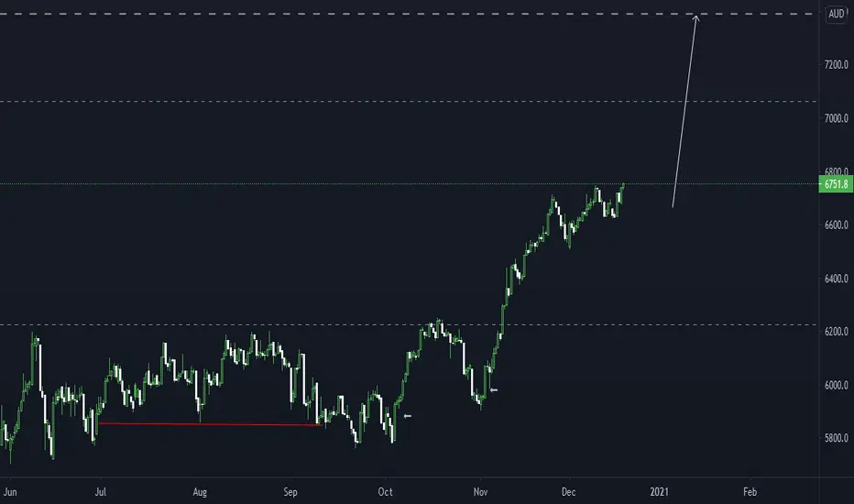854x504 pixels.
Task: Click the 6200.0 price axis label
Action: [836, 332]
